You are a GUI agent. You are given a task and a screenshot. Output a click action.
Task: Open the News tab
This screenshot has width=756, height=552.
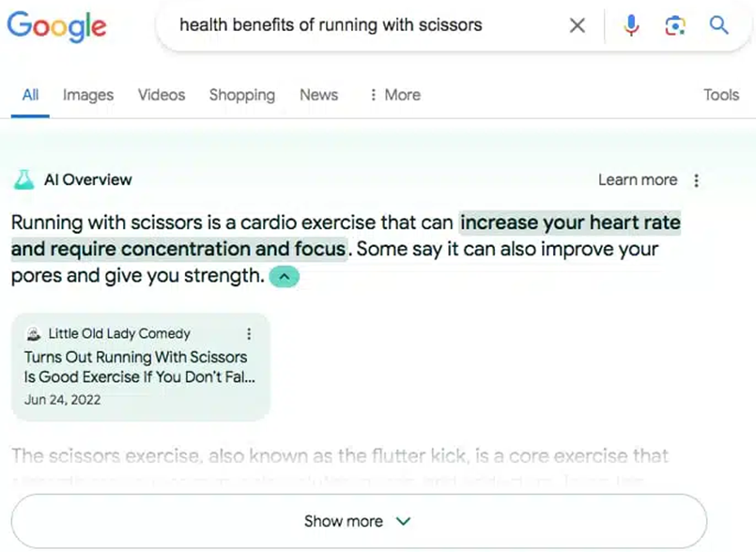[x=318, y=95]
